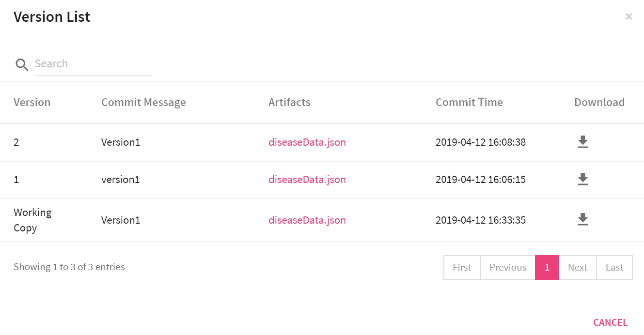Select page 1 in the pagination
The image size is (644, 335).
547,267
